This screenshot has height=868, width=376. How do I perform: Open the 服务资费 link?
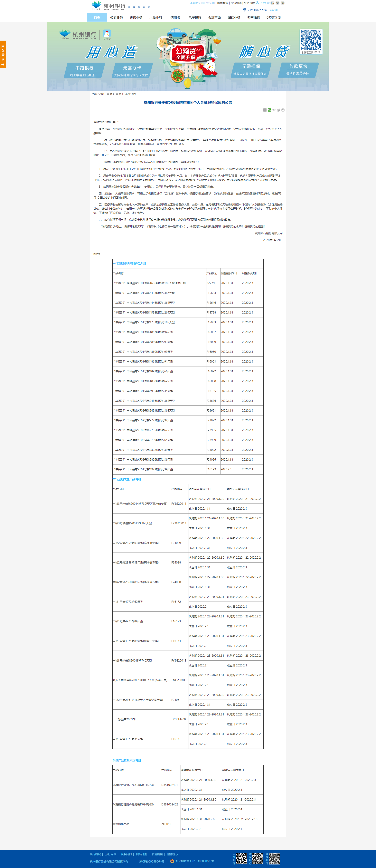click(249, 3)
